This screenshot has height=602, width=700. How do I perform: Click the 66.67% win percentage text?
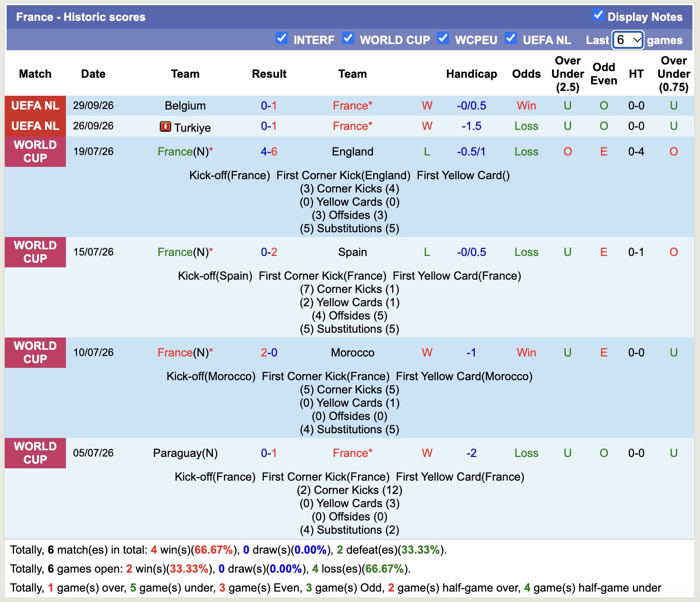point(214,550)
